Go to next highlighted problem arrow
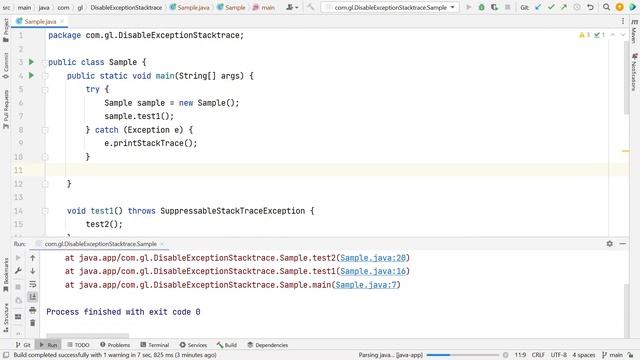The height and width of the screenshot is (360, 640). pos(623,35)
